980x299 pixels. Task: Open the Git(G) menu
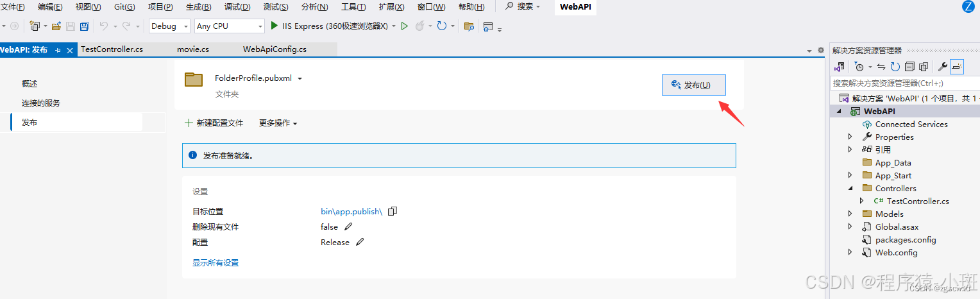click(124, 7)
